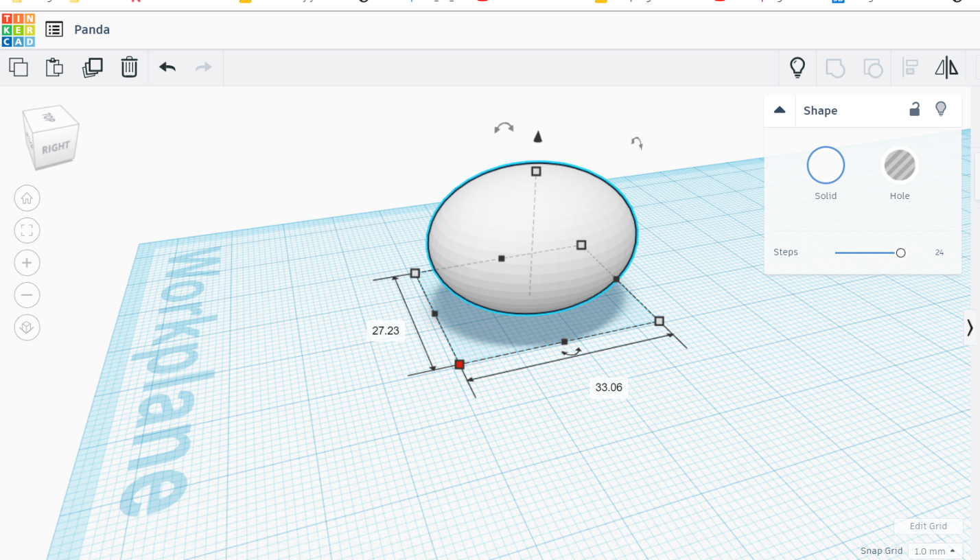980x560 pixels.
Task: Open the designs list menu icon
Action: click(x=54, y=30)
